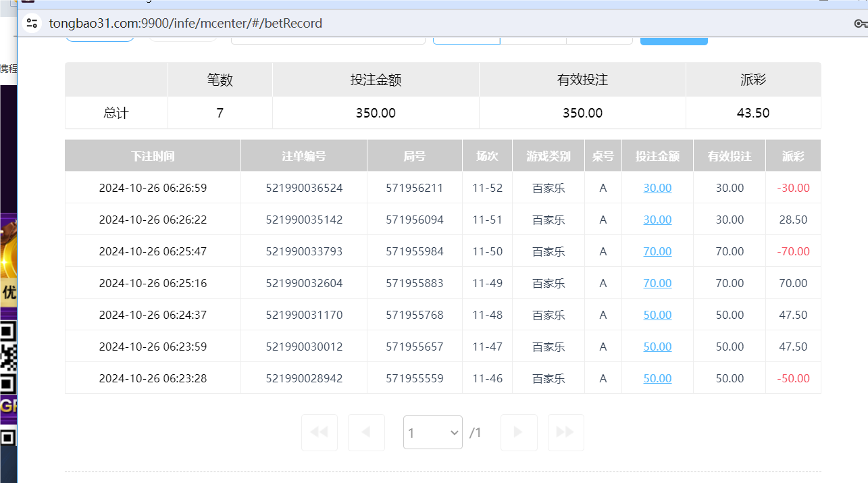Jump to first page with the double-left arrow

(x=319, y=432)
